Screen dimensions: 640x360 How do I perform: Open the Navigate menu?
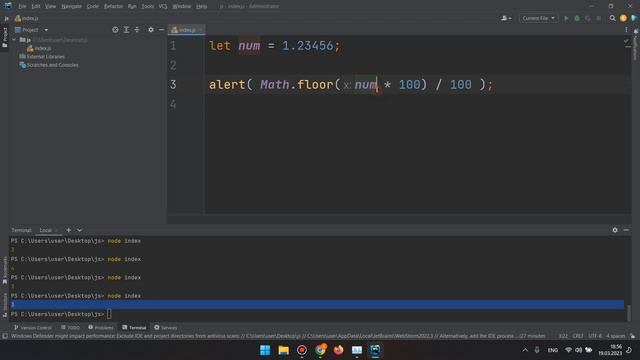click(x=71, y=7)
